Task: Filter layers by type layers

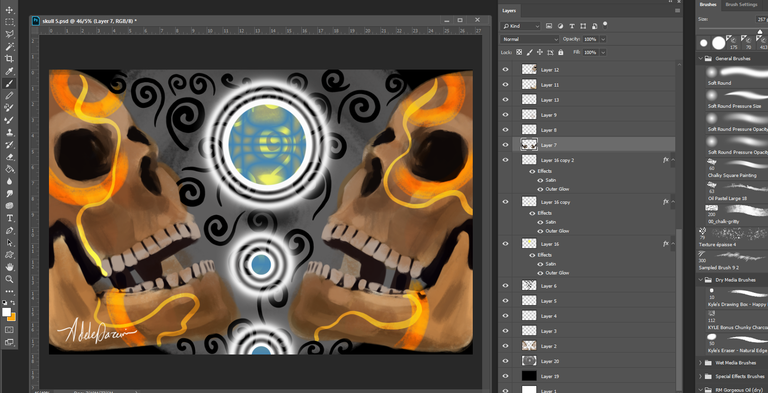Action: click(572, 26)
